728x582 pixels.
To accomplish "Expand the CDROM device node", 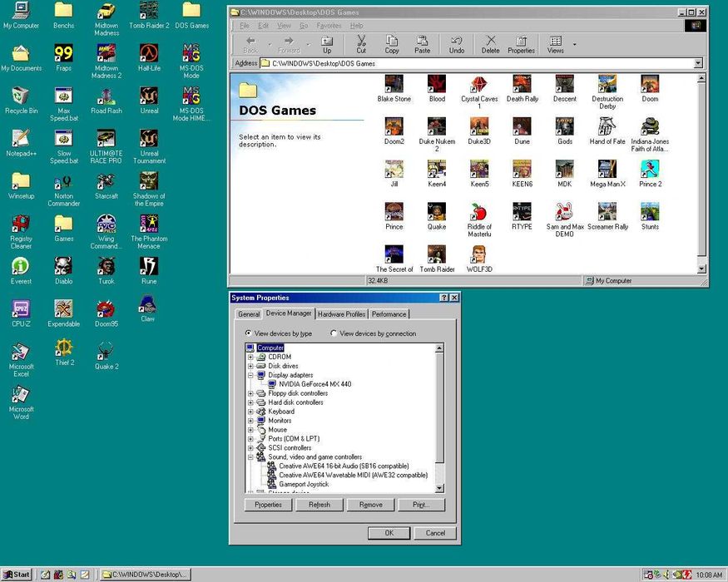I will (250, 357).
